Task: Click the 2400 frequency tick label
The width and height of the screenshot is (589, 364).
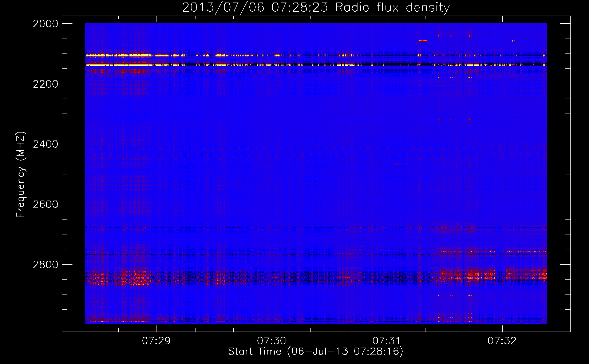Action: click(x=46, y=144)
